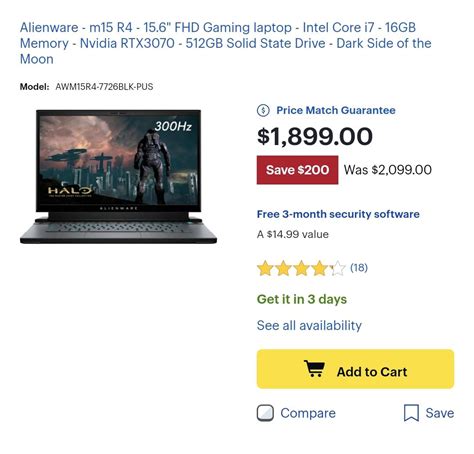The height and width of the screenshot is (454, 474).
Task: Click the first yellow rating star
Action: [265, 268]
